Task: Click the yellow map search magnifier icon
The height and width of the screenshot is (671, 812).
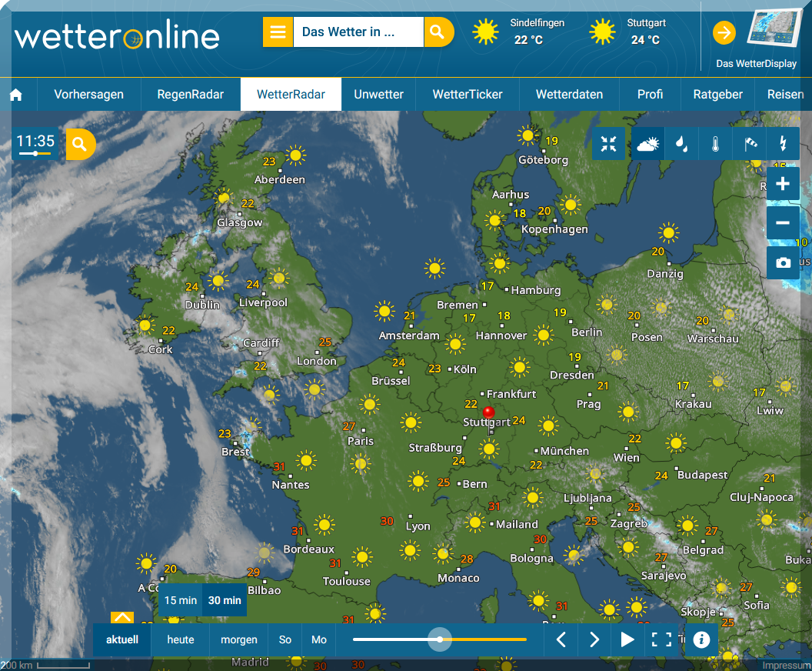Action: (x=80, y=144)
